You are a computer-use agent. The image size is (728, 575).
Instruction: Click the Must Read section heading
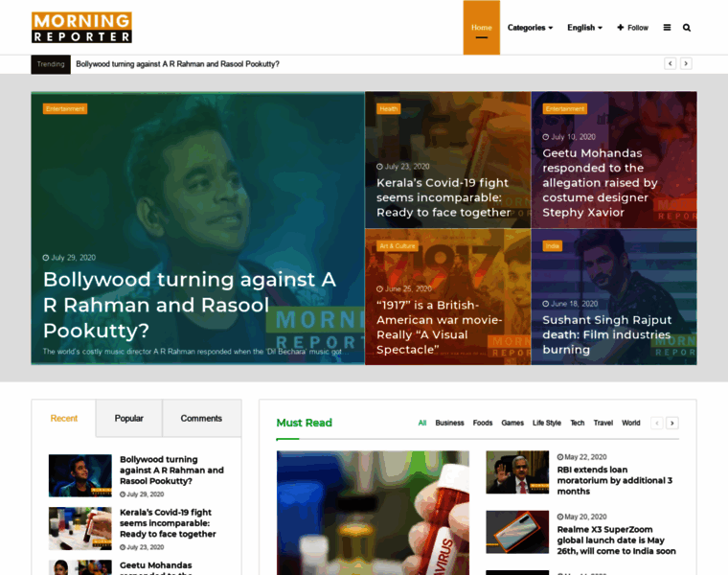304,423
